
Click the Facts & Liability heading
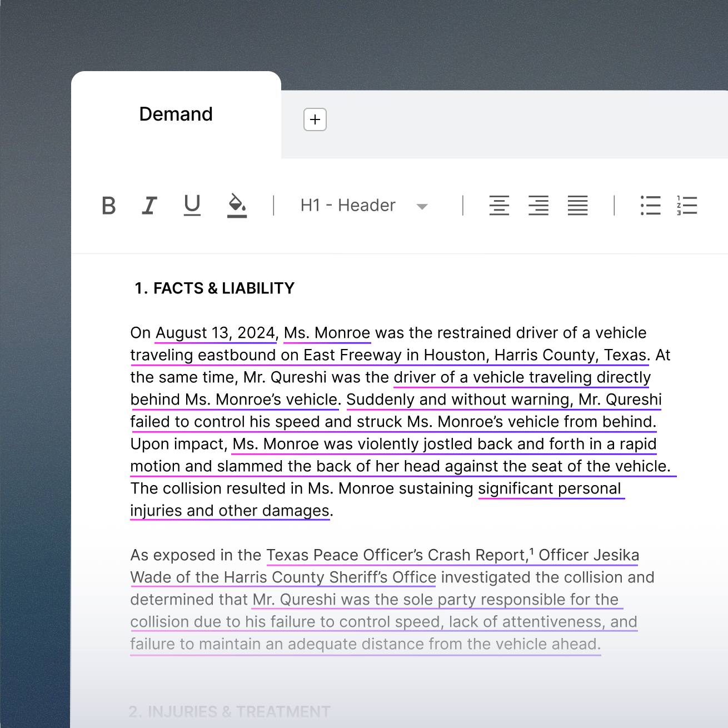(x=215, y=288)
